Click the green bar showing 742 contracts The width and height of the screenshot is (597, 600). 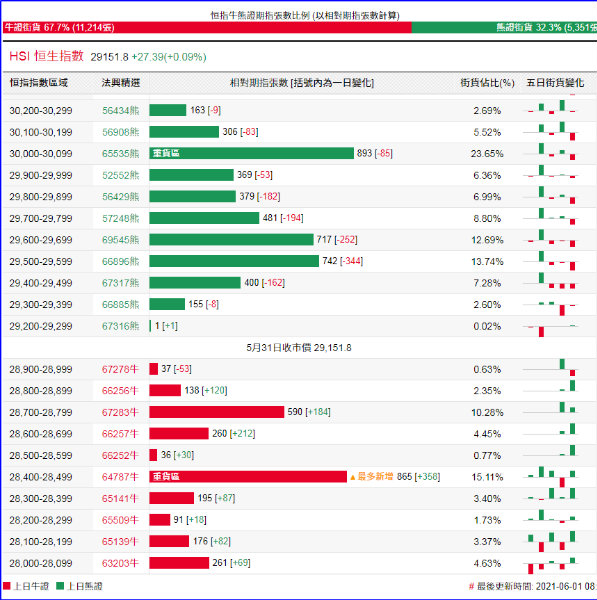tap(234, 261)
